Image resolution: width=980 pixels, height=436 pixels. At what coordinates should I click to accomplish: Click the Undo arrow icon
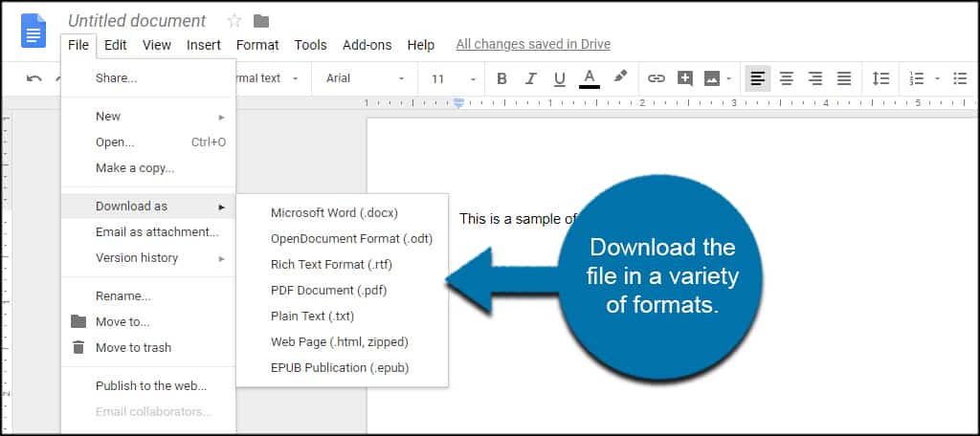[x=34, y=78]
